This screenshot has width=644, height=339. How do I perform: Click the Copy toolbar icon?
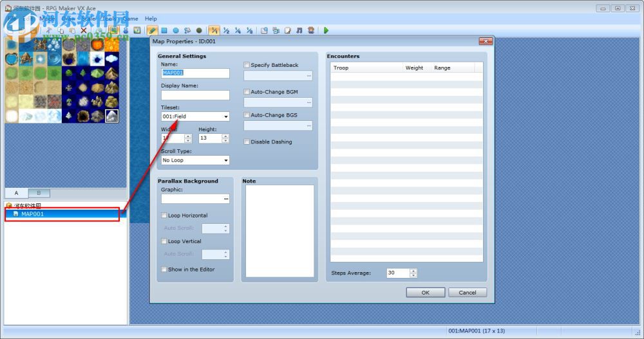tap(61, 30)
